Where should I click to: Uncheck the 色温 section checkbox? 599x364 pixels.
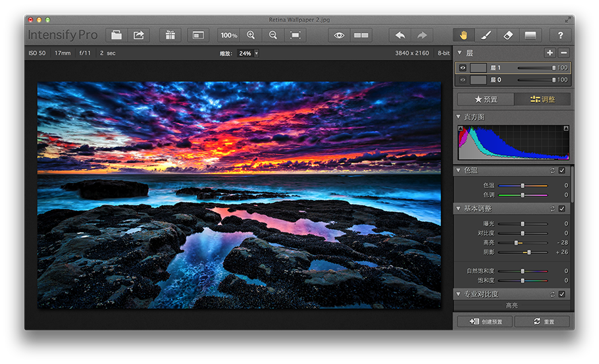coord(561,170)
